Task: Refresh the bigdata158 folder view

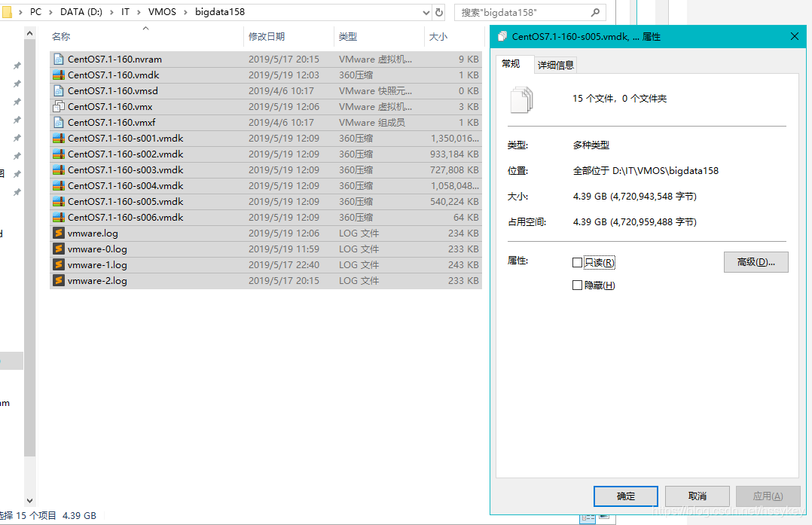Action: (439, 12)
